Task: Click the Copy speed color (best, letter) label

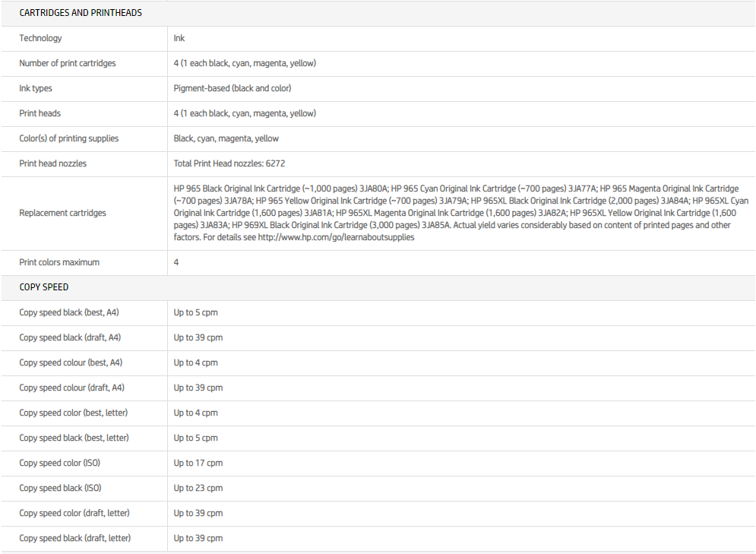Action: [x=74, y=413]
